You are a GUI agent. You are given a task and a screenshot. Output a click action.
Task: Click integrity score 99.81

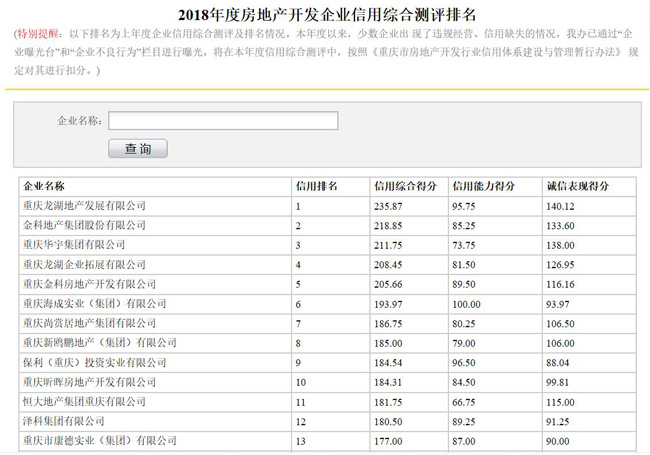(558, 382)
